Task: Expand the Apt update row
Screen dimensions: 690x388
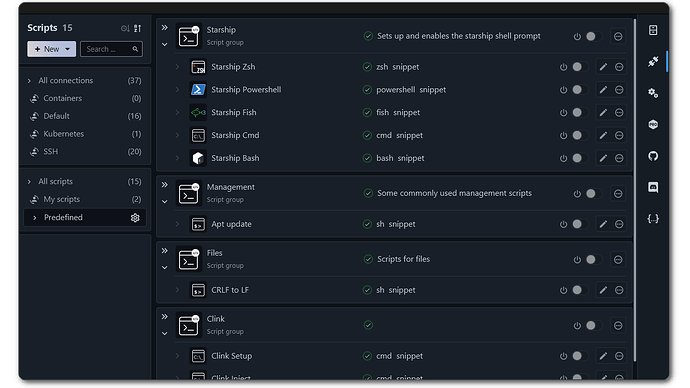Action: 177,224
